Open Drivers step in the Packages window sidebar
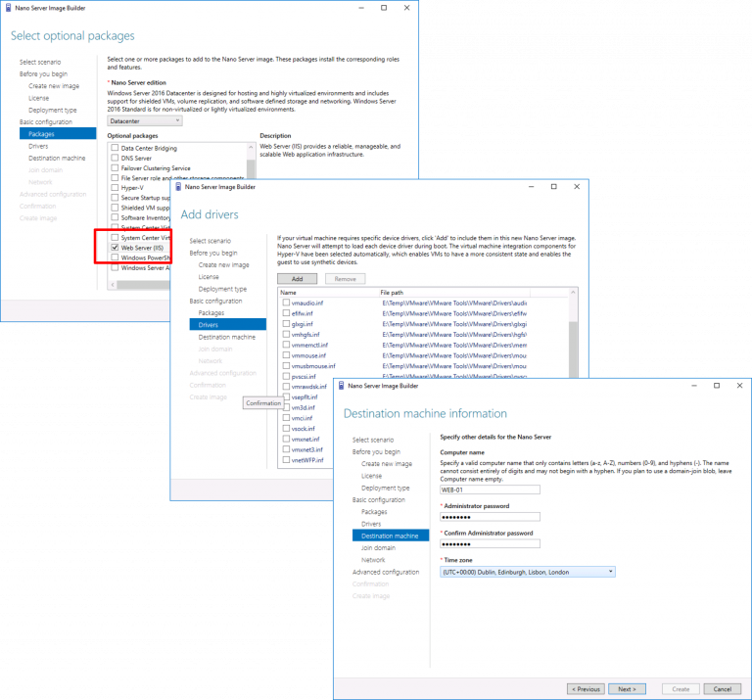The image size is (752, 700). click(x=38, y=146)
